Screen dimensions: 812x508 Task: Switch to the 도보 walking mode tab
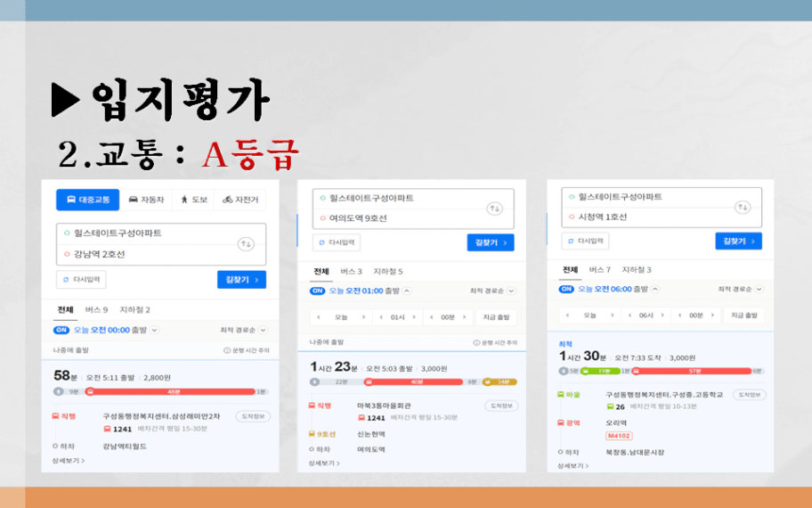tap(194, 200)
